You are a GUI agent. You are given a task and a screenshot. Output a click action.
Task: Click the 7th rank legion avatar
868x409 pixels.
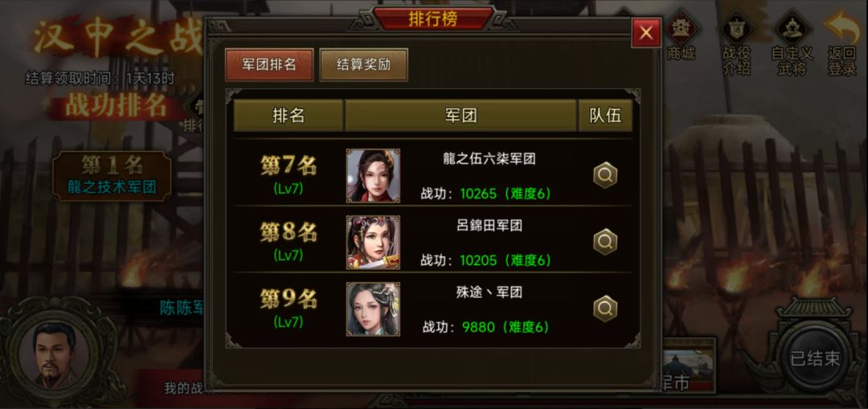click(373, 175)
